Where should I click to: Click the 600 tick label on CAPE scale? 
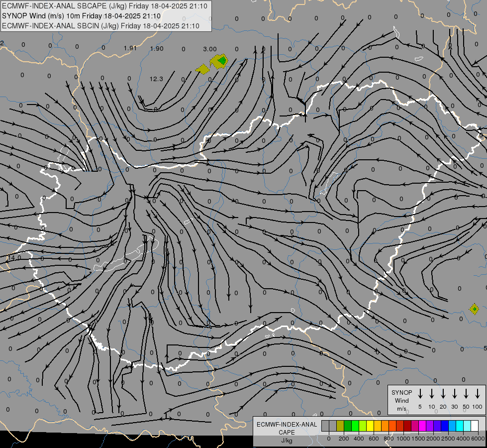[374, 439]
